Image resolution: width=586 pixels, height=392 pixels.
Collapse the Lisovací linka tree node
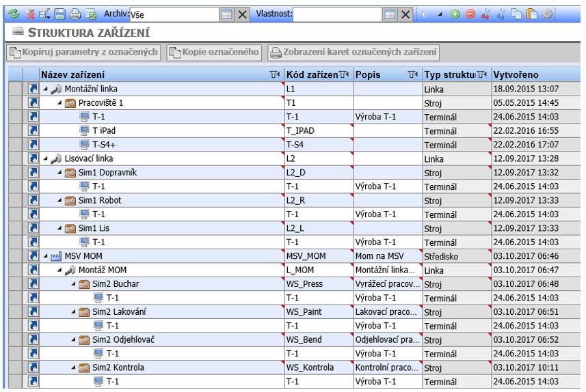click(46, 158)
